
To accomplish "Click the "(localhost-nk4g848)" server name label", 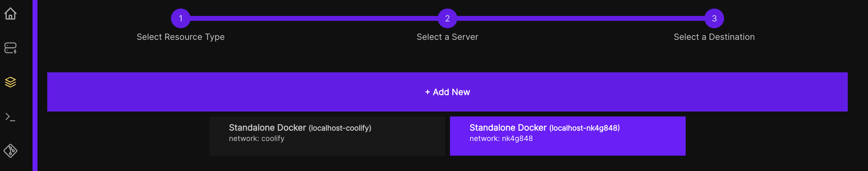I will pyautogui.click(x=584, y=128).
